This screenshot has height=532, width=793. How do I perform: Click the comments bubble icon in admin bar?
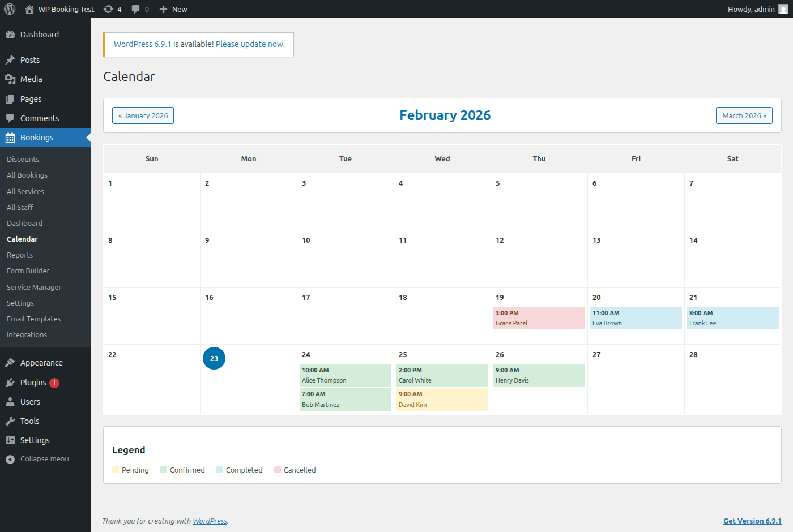point(136,8)
